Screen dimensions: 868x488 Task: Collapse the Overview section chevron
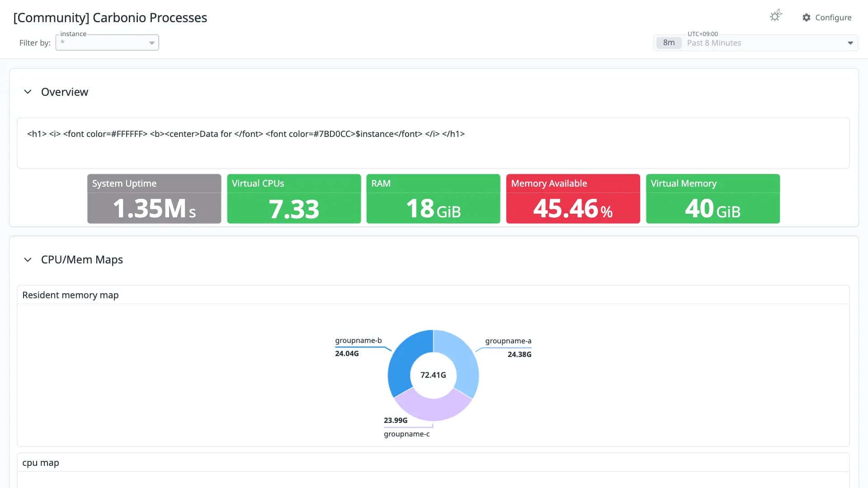click(28, 92)
